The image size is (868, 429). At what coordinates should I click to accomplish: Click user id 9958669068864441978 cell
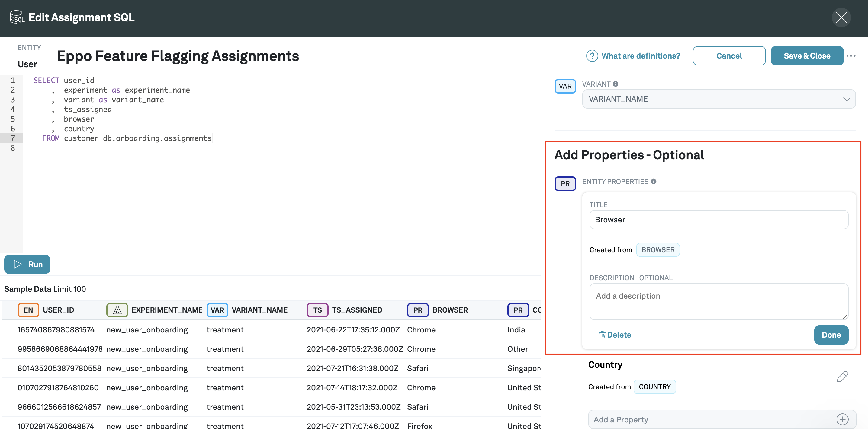pos(60,349)
